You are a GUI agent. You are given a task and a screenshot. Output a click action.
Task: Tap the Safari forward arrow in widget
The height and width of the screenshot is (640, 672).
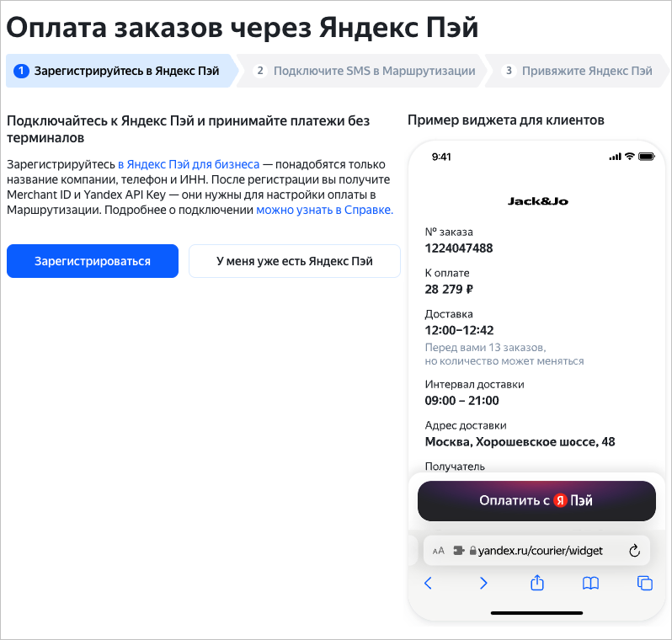click(x=483, y=583)
